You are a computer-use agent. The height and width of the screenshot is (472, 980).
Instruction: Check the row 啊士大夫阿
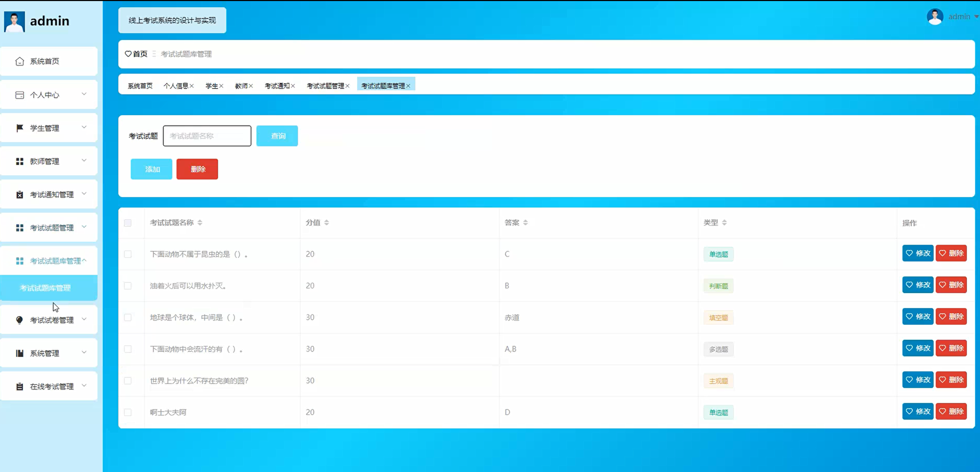[128, 412]
